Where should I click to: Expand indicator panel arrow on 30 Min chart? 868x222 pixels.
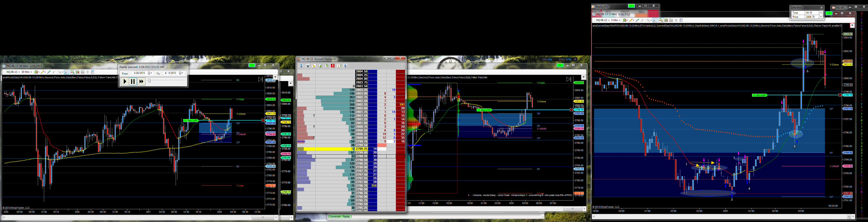click(x=275, y=77)
